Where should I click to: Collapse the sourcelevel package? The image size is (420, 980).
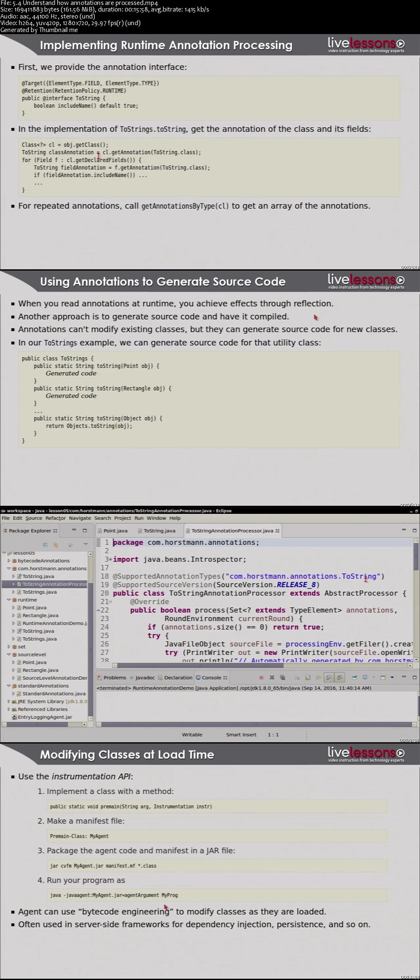click(9, 654)
